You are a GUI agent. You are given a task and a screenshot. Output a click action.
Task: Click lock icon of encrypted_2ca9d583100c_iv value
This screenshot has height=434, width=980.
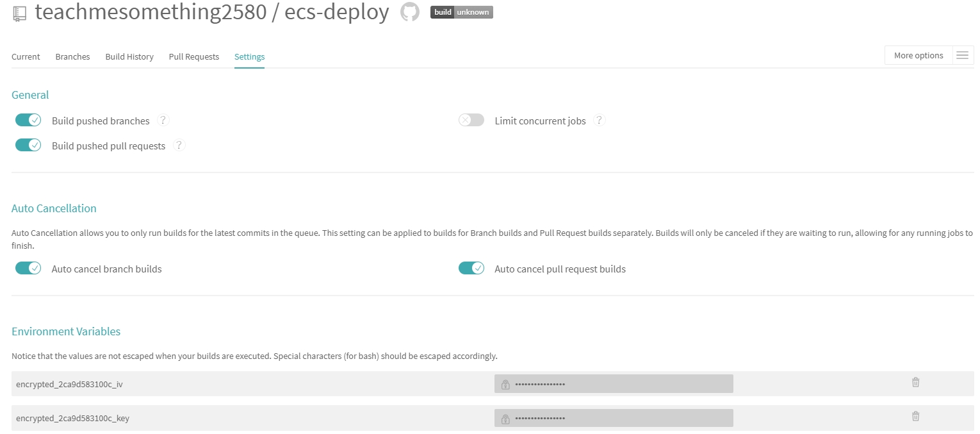[505, 385]
